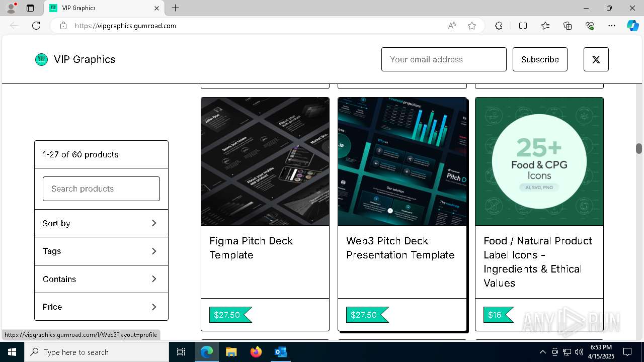Refresh the current page
The width and height of the screenshot is (644, 362).
coord(36,26)
